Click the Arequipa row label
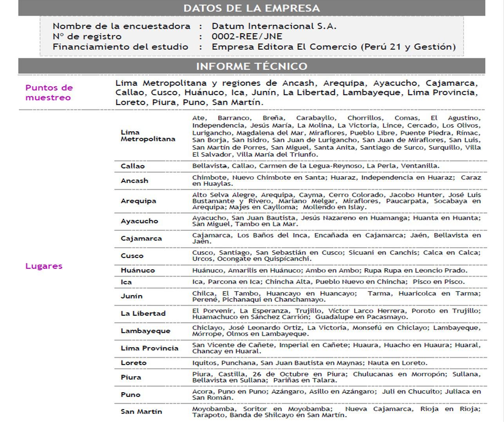 click(x=138, y=201)
